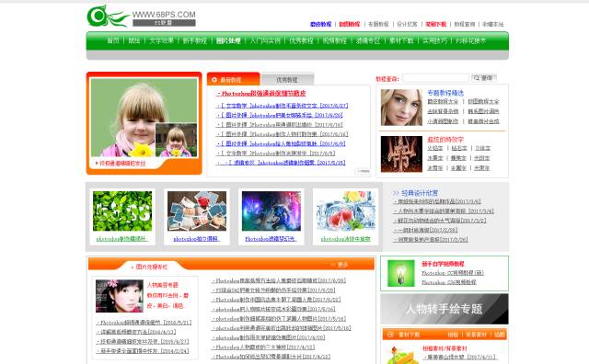Select the 图片处理专栏 section tab
Viewport: 589px width, 364px height.
pyautogui.click(x=152, y=267)
